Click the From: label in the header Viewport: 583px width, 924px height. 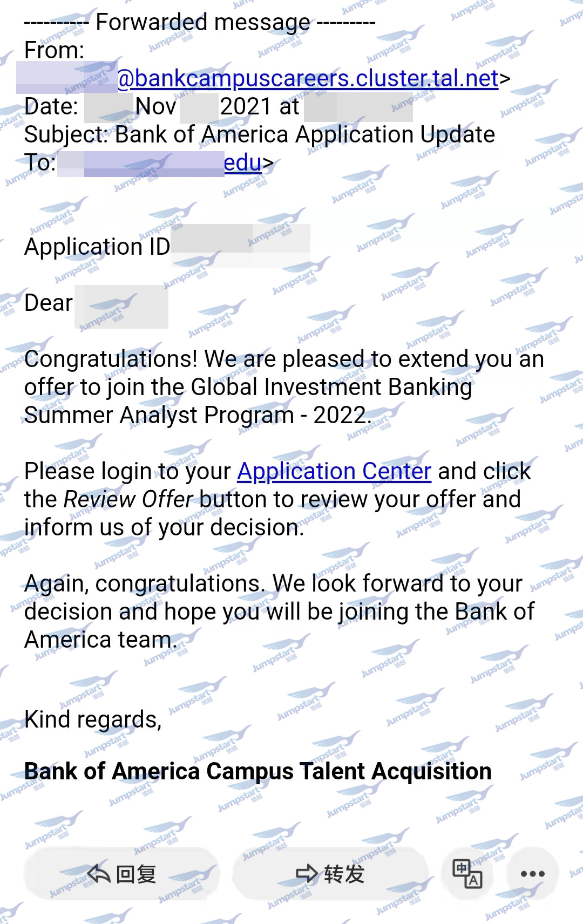55,51
